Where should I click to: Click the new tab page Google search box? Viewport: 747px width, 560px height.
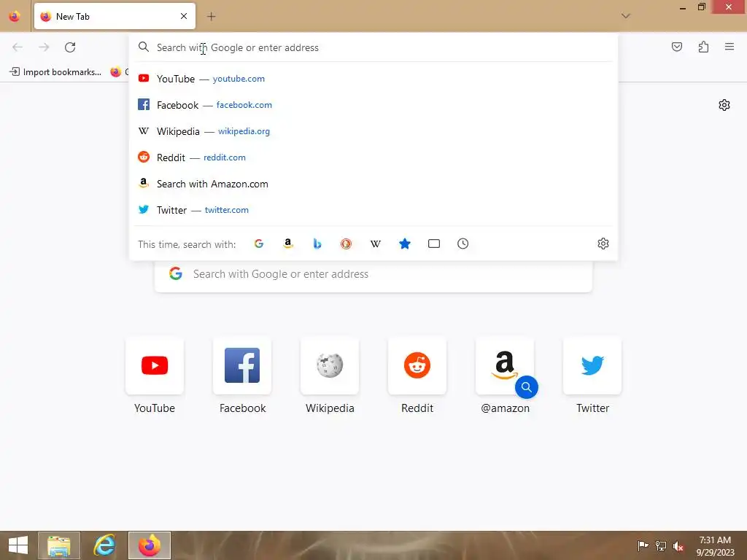pyautogui.click(x=373, y=274)
